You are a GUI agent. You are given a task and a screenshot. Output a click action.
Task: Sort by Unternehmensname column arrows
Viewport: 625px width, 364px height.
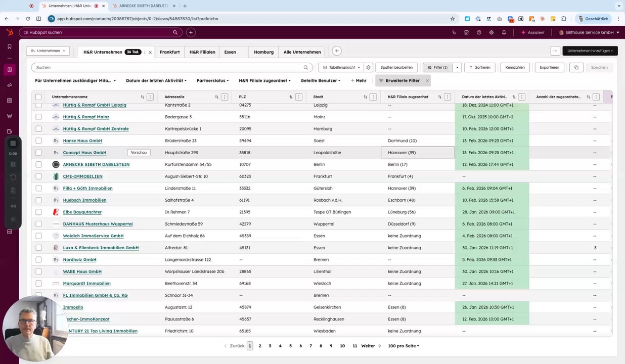142,97
